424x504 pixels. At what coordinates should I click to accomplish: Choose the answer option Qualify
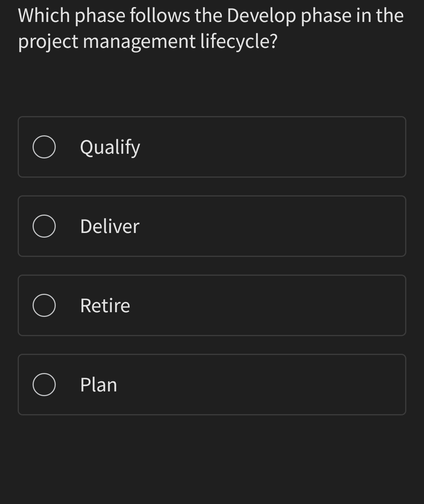click(212, 147)
